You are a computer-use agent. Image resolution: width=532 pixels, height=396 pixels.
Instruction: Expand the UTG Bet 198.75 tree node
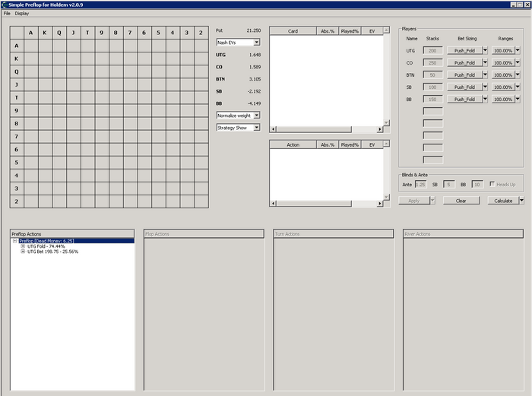pyautogui.click(x=23, y=252)
